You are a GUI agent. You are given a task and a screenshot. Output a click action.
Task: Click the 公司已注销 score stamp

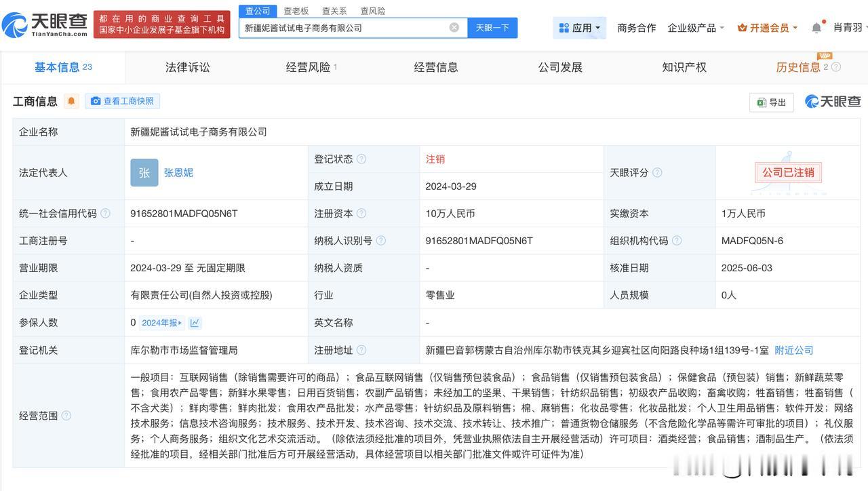[788, 173]
